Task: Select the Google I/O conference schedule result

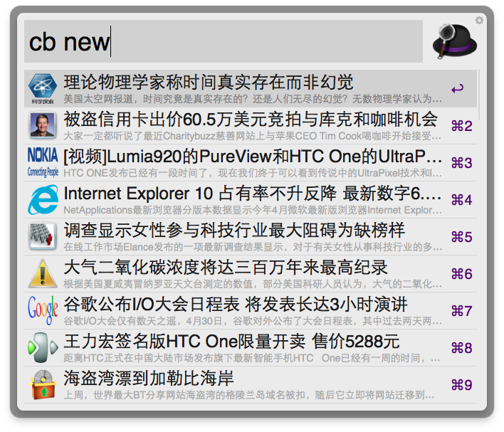Action: tap(251, 310)
